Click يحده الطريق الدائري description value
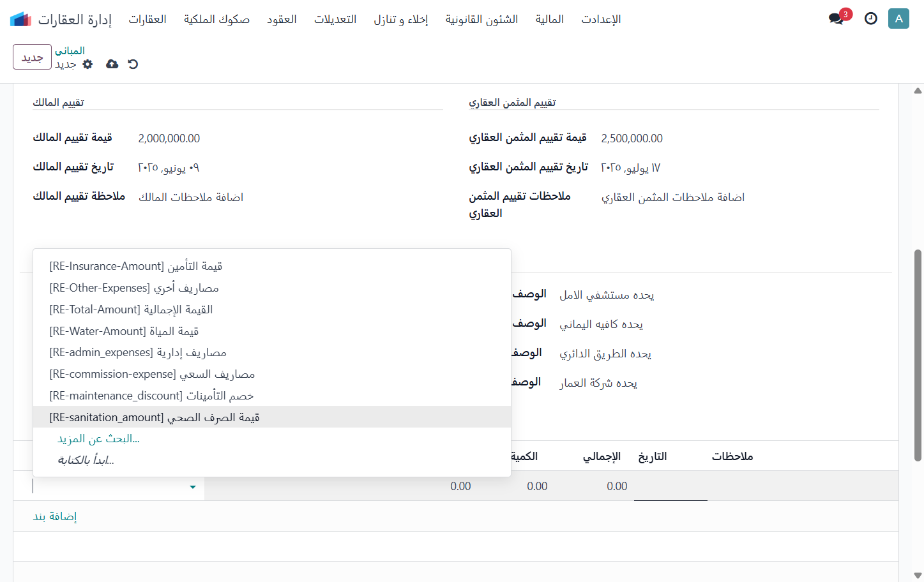 [605, 354]
